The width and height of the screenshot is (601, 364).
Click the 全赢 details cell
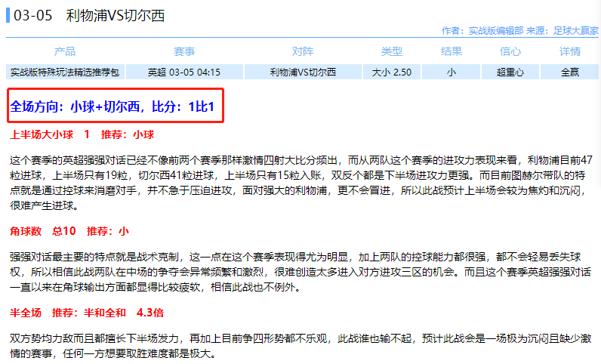click(570, 72)
